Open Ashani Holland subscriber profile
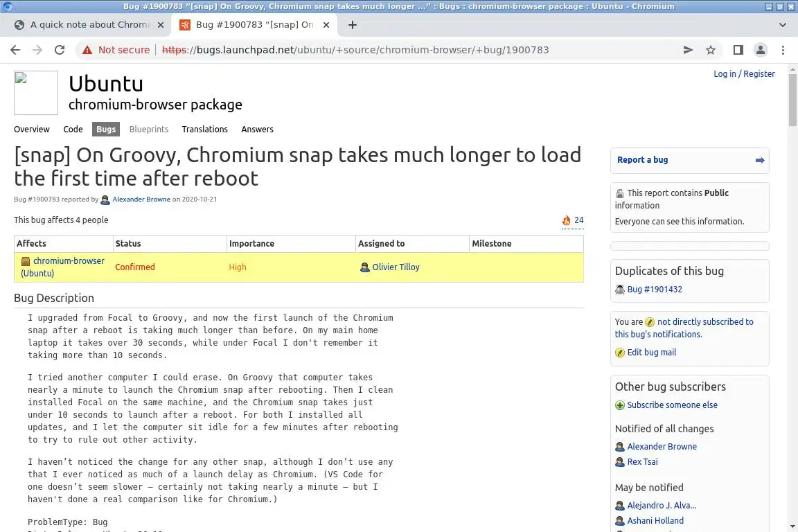 coord(655,521)
